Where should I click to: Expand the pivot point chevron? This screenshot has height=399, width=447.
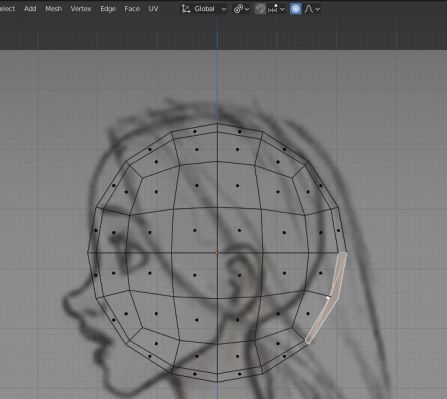pyautogui.click(x=247, y=9)
